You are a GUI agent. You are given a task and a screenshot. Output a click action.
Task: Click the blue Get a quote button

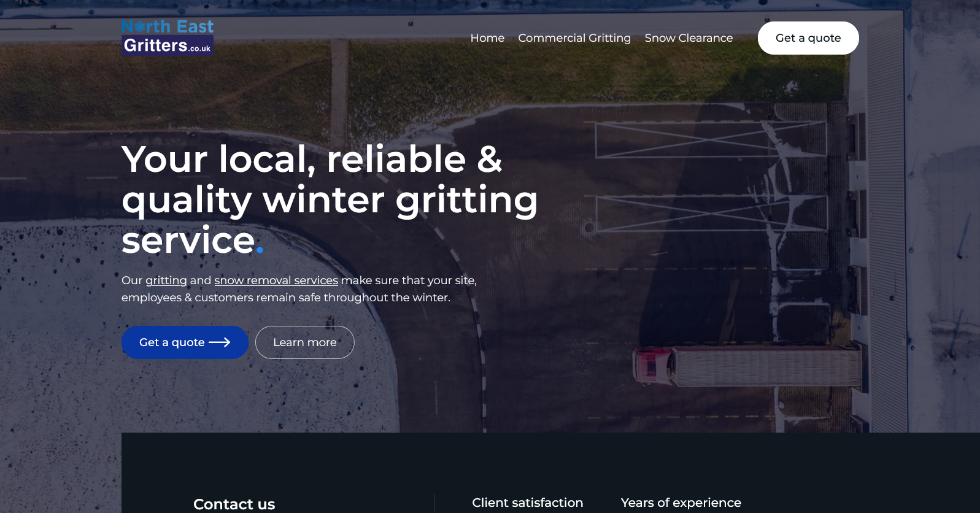coord(184,342)
